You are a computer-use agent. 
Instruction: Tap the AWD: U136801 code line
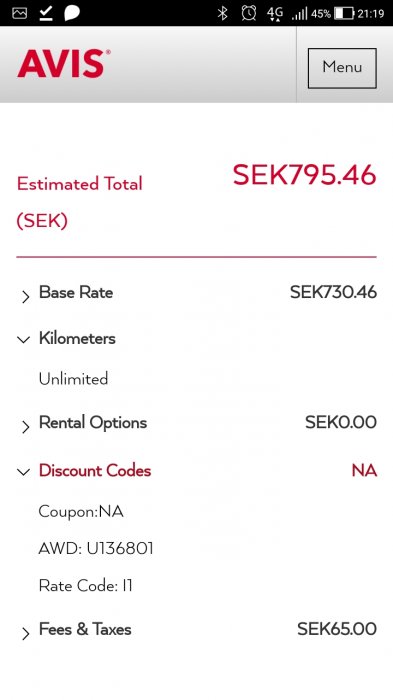pos(96,548)
